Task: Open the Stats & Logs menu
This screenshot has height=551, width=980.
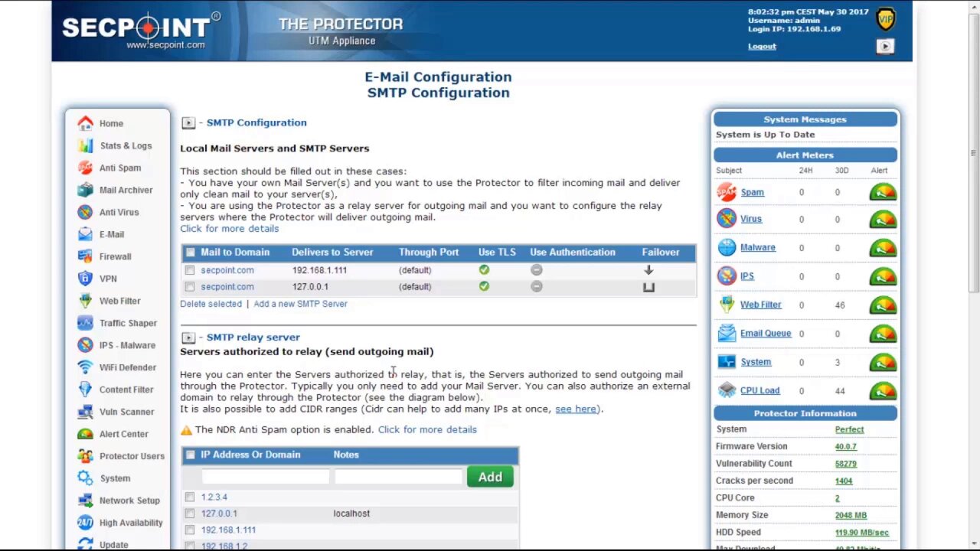Action: (126, 145)
